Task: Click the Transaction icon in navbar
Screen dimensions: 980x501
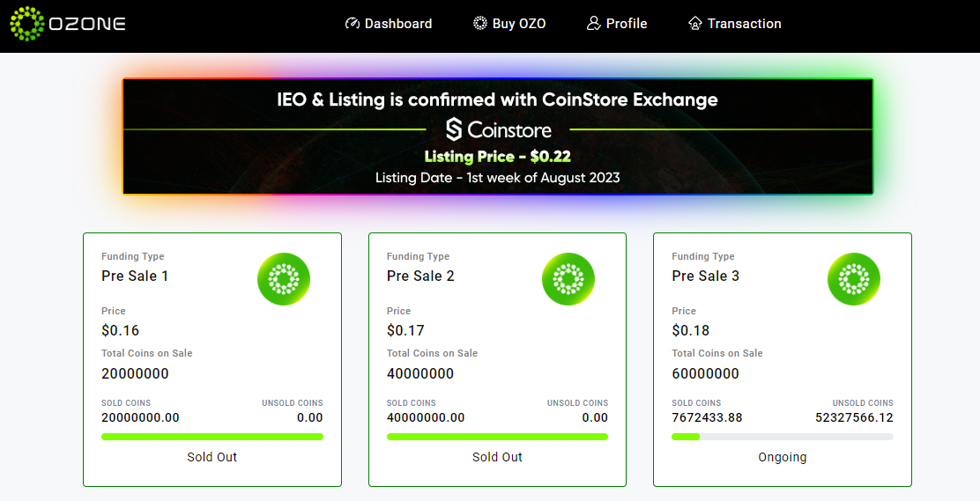Action: [695, 24]
